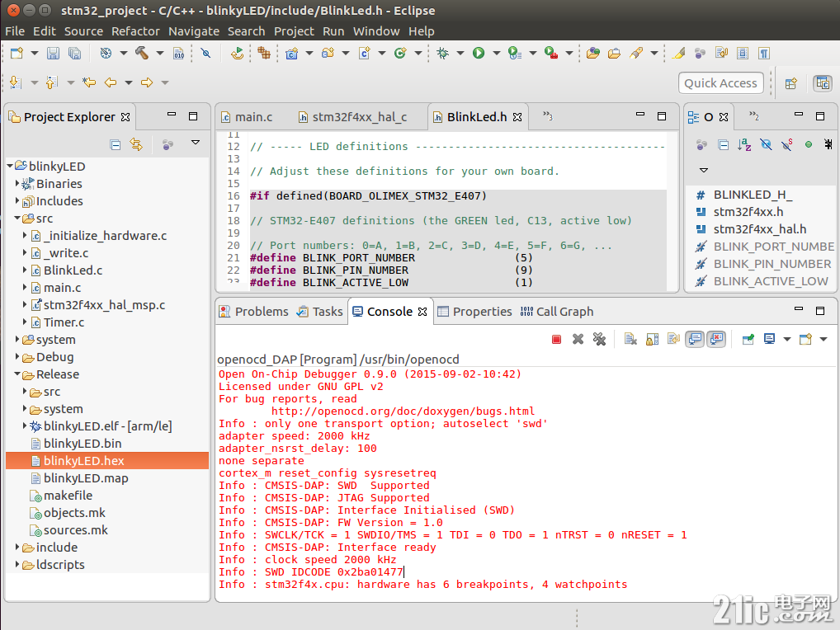Select stm32f4xx_hal.h in Outline
This screenshot has width=840, height=630.
click(x=760, y=229)
